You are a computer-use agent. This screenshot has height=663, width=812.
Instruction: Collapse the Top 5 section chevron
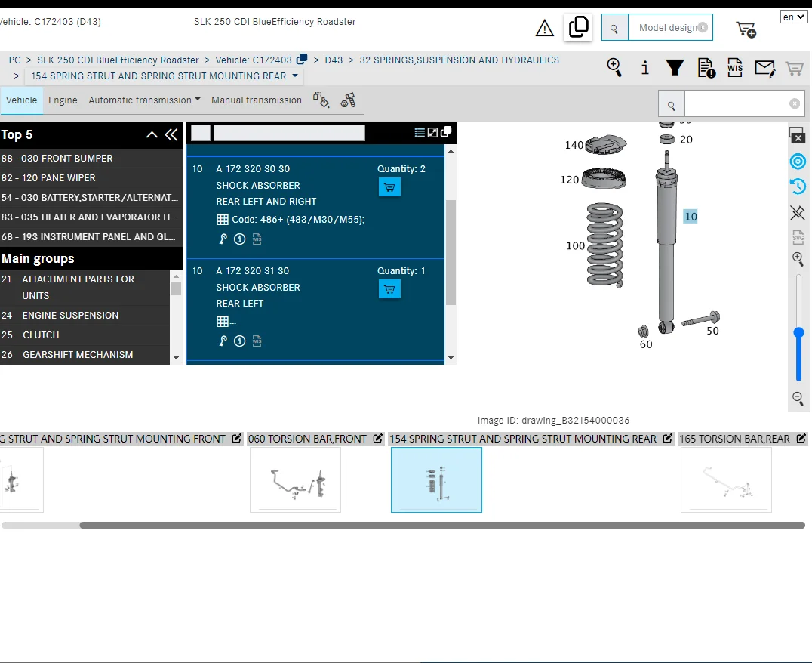coord(152,134)
